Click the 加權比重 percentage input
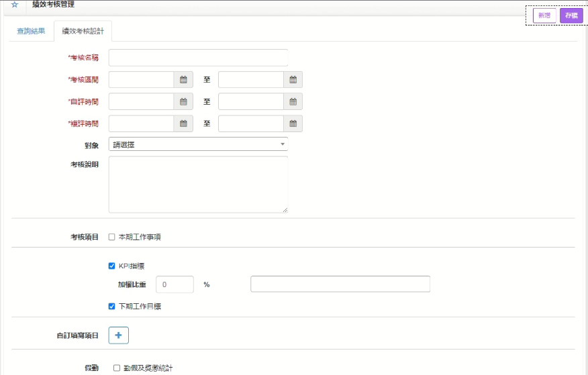The height and width of the screenshot is (375, 588). 175,284
